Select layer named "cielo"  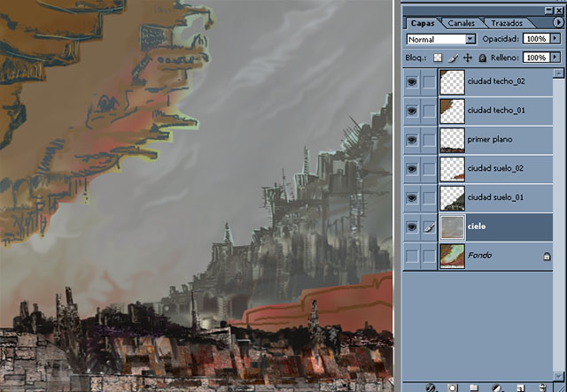(x=477, y=227)
